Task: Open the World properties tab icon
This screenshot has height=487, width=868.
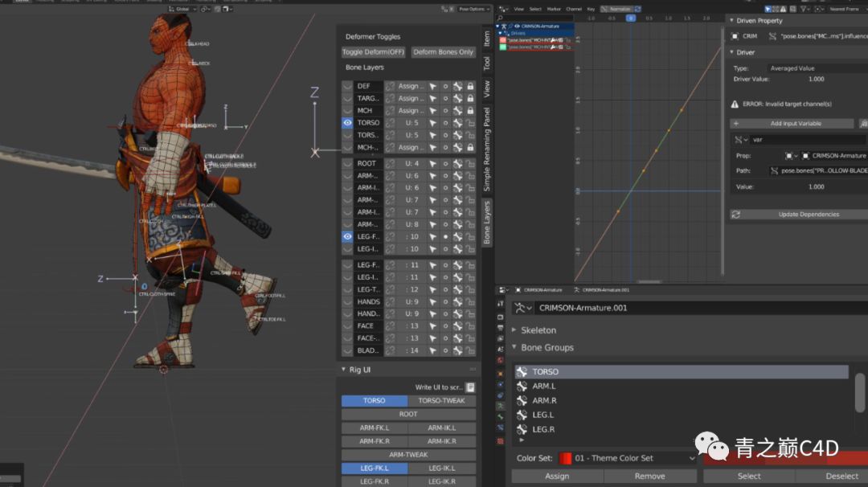Action: point(501,361)
